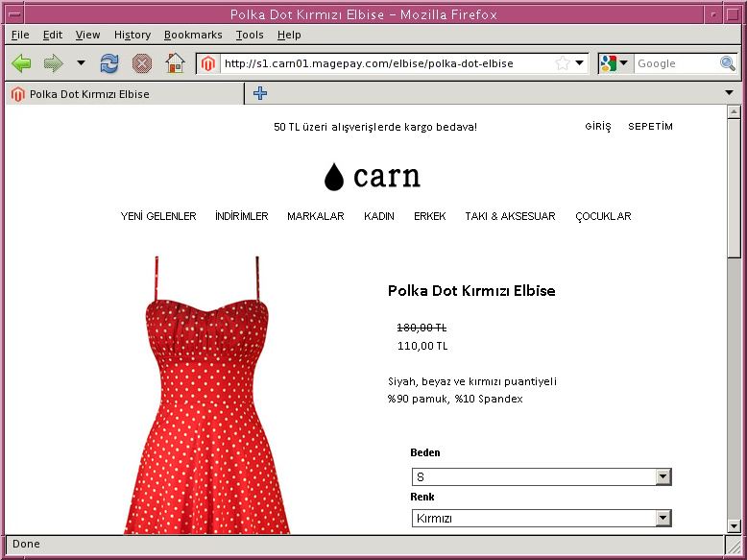
Task: Click the scrollbar up arrow
Action: coord(734,112)
